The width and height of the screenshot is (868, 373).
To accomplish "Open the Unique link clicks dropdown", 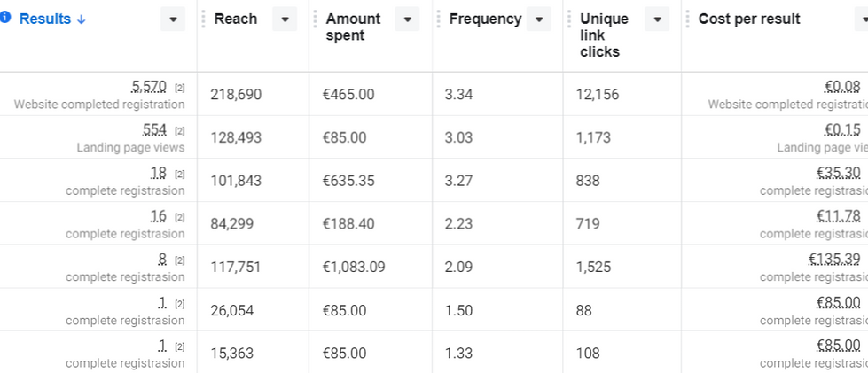I will [x=657, y=19].
